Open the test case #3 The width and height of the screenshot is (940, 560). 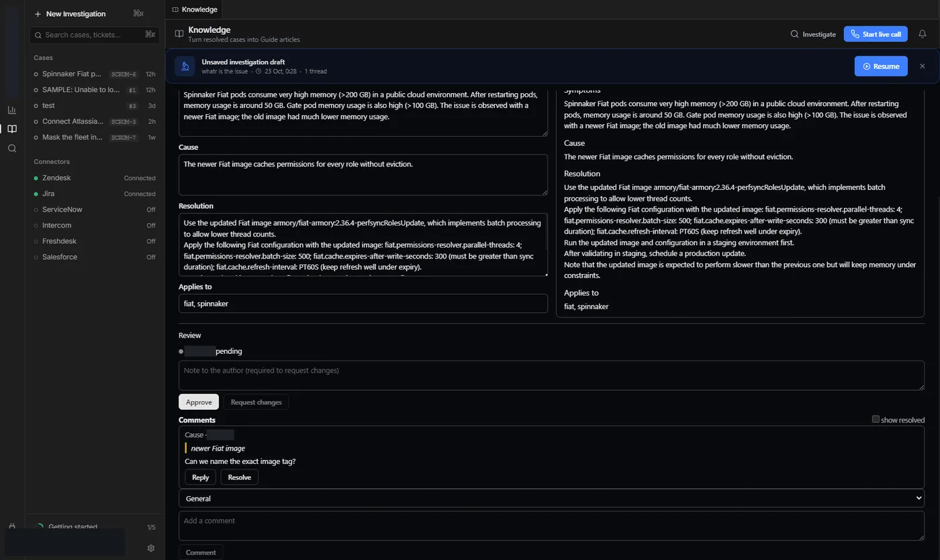click(95, 105)
